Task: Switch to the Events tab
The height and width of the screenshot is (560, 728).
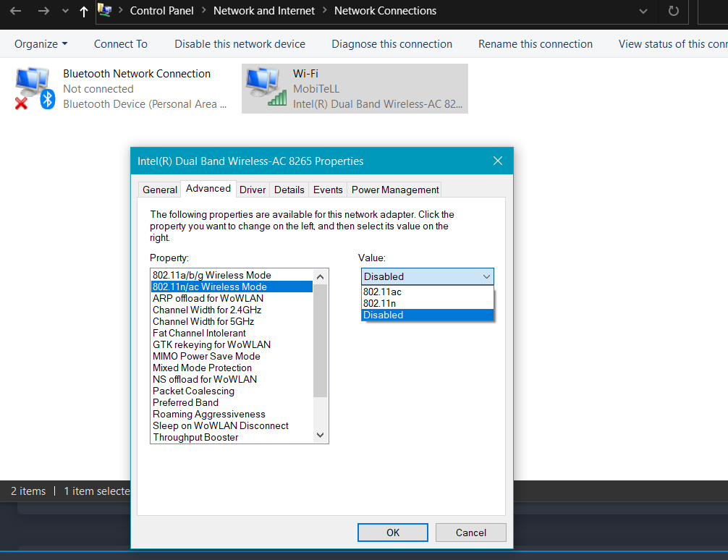Action: coord(328,190)
